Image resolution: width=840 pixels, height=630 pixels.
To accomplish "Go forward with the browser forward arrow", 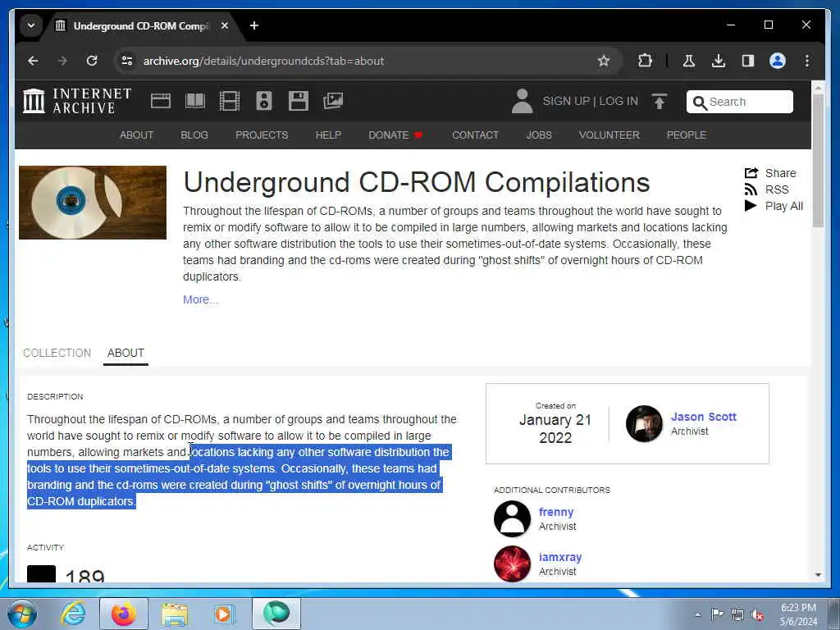I will 62,61.
